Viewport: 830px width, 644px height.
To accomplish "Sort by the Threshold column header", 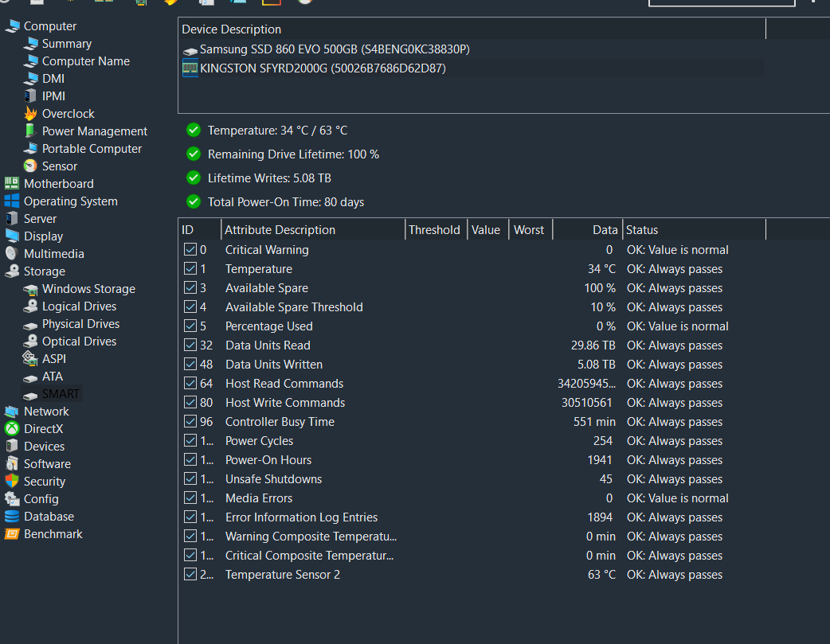I will (437, 230).
